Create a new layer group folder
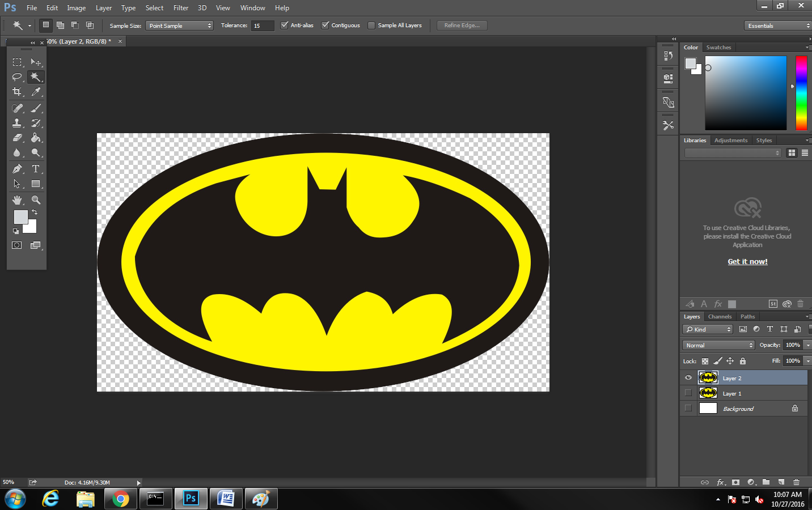Image resolution: width=812 pixels, height=510 pixels. pyautogui.click(x=766, y=482)
